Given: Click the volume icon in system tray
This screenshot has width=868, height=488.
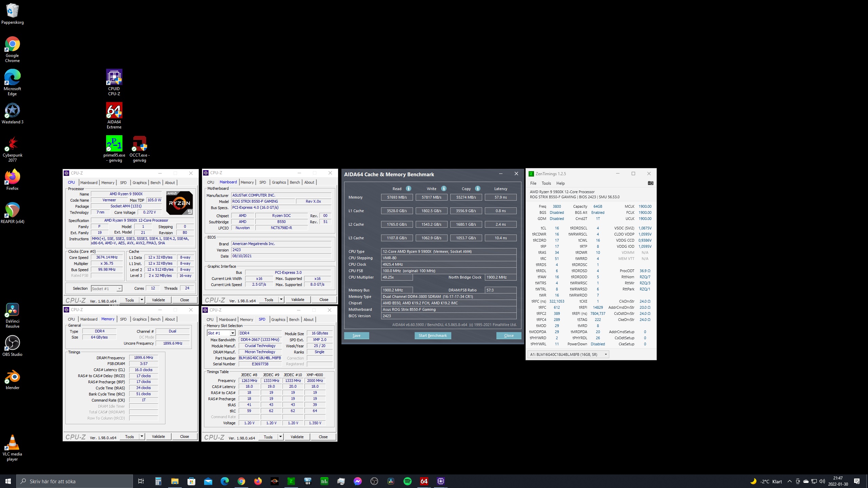Looking at the screenshot, I should (x=822, y=481).
